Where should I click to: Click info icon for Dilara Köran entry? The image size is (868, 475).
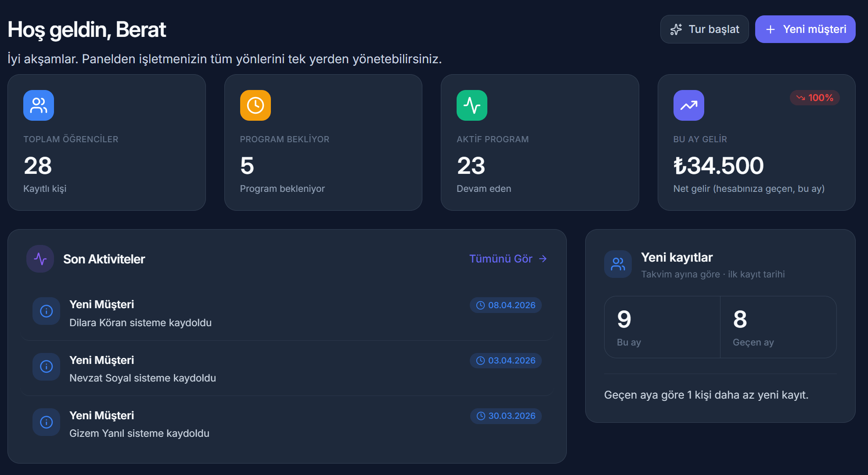47,311
